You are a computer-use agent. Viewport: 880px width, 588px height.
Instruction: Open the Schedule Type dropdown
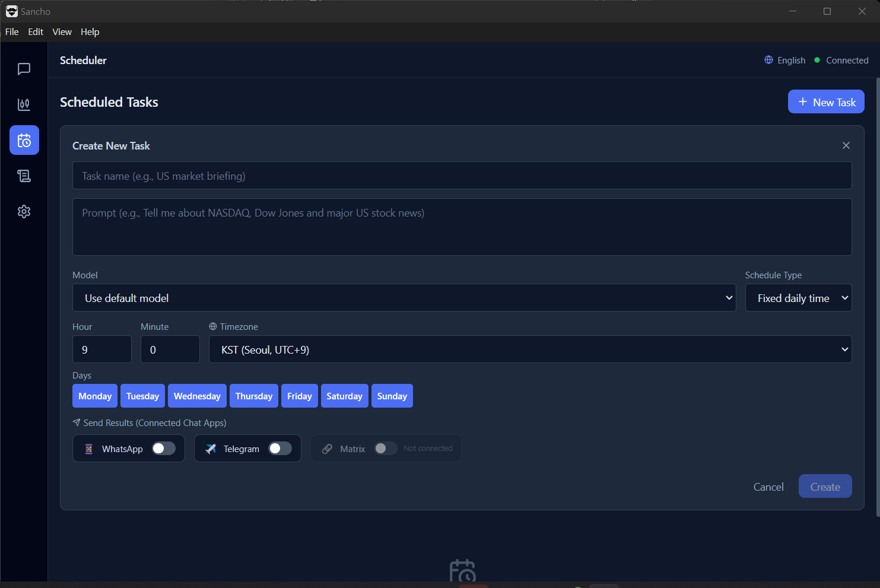(x=798, y=298)
